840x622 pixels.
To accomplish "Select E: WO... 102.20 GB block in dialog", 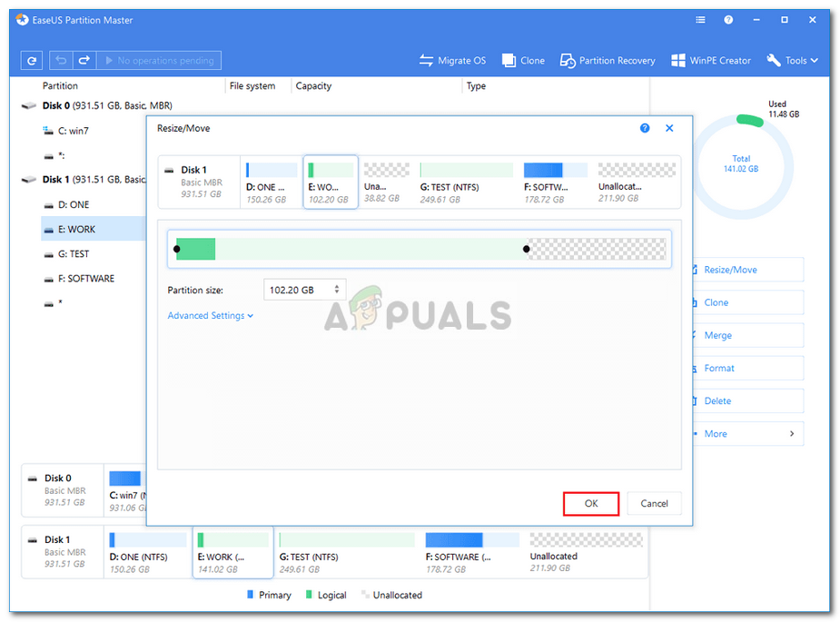I will 331,183.
